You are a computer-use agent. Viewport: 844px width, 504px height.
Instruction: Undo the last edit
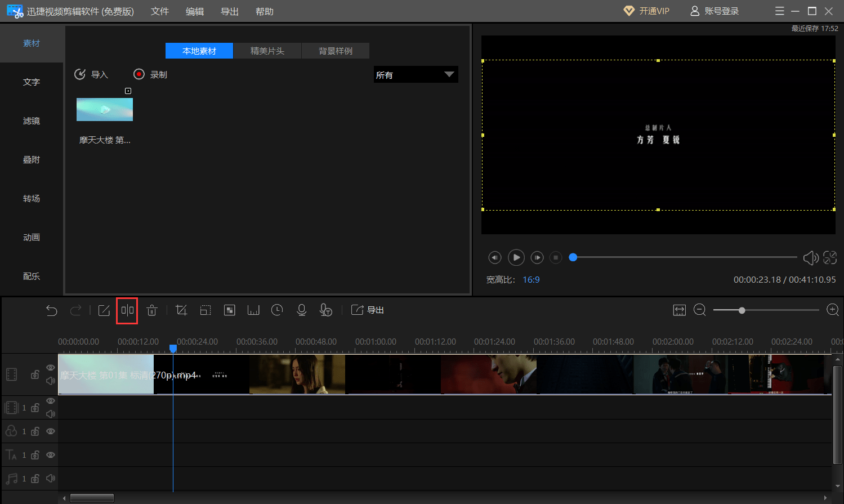52,310
